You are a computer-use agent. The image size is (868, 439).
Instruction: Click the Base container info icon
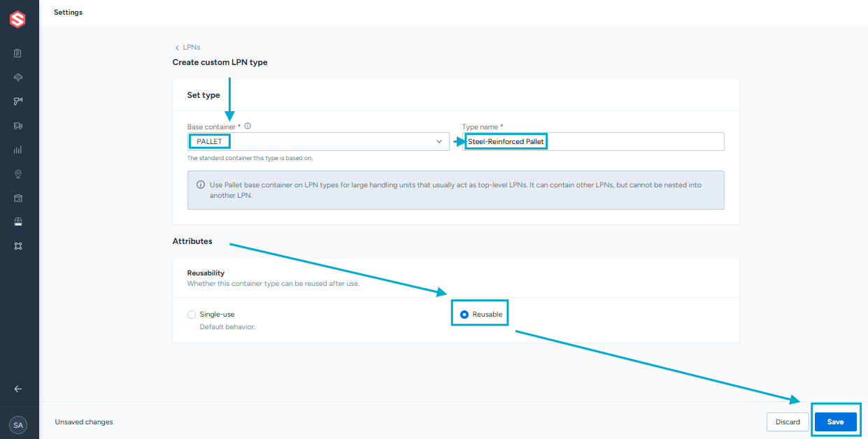coord(248,127)
